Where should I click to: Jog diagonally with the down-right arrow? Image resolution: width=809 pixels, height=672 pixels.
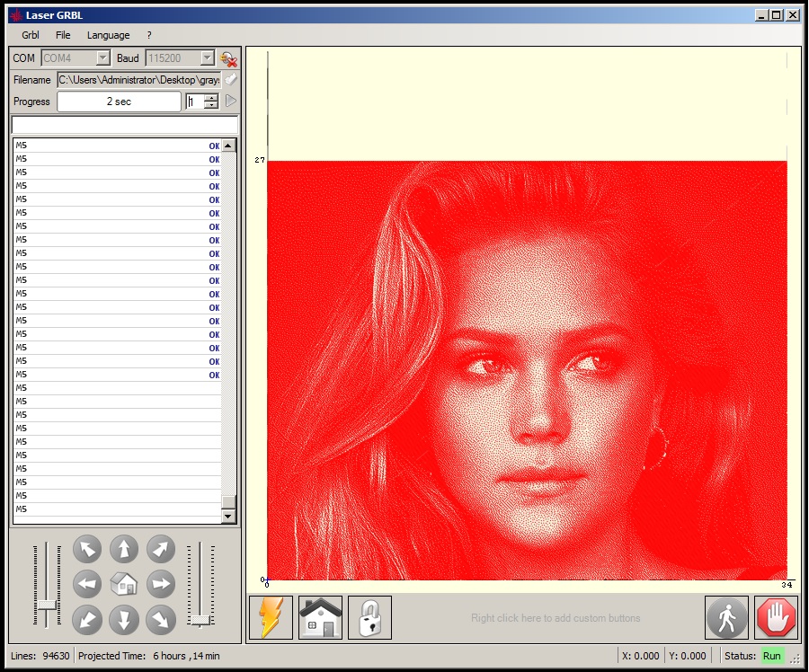coord(161,619)
